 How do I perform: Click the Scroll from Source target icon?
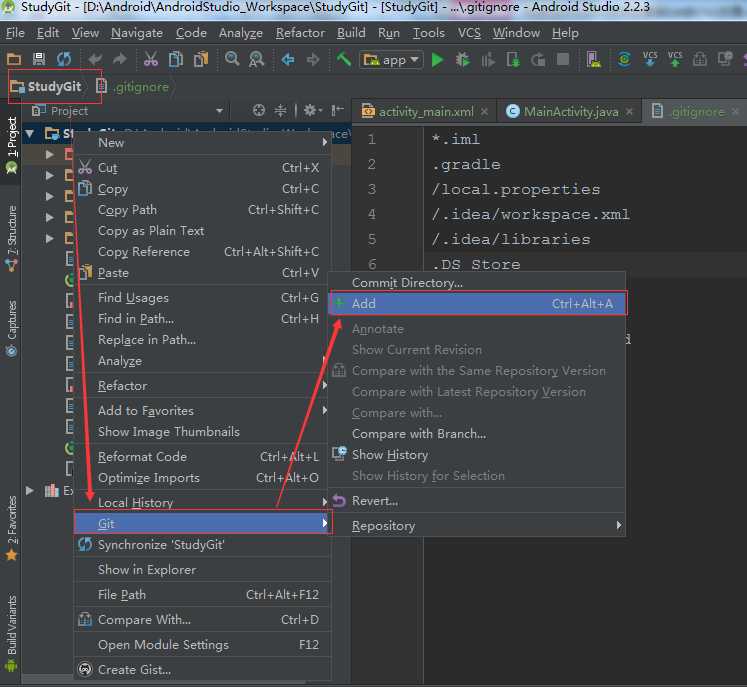258,111
